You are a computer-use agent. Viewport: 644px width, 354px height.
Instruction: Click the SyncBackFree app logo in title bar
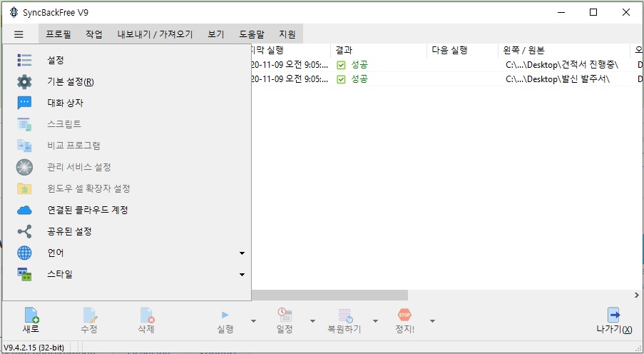[14, 12]
